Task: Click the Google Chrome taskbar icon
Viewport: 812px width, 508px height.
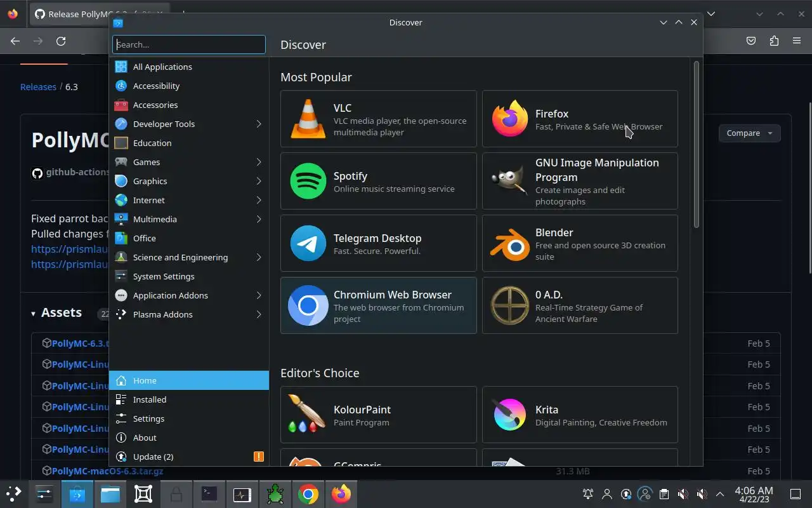Action: [x=308, y=494]
